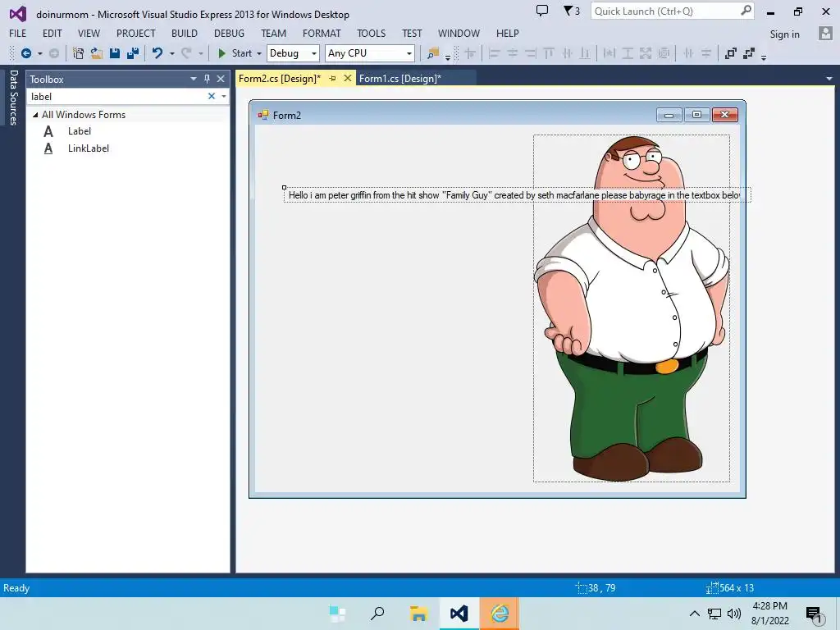Open the FORMAT menu
840x630 pixels.
click(322, 33)
